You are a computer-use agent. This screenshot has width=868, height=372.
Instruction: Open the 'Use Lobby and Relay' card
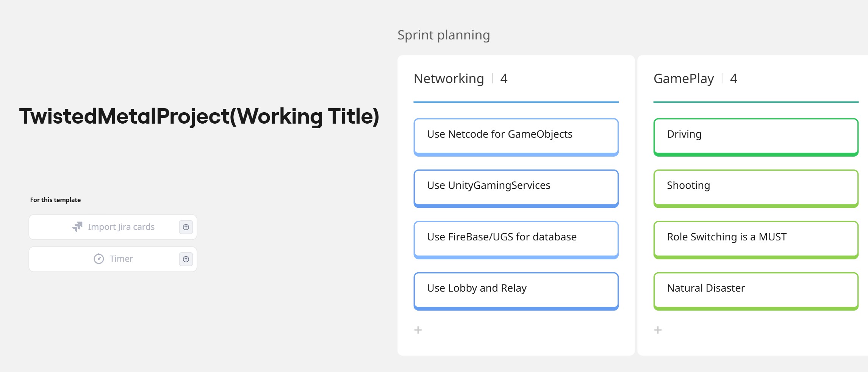tap(516, 291)
